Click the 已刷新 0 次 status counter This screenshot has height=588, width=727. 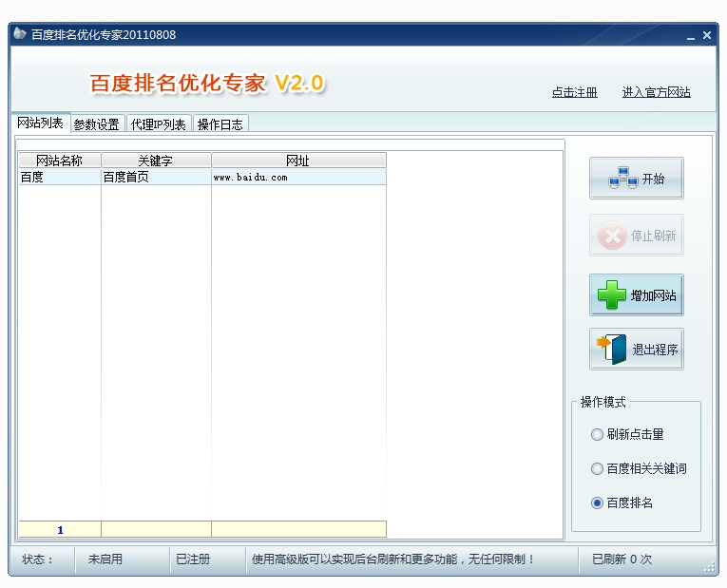click(x=622, y=560)
